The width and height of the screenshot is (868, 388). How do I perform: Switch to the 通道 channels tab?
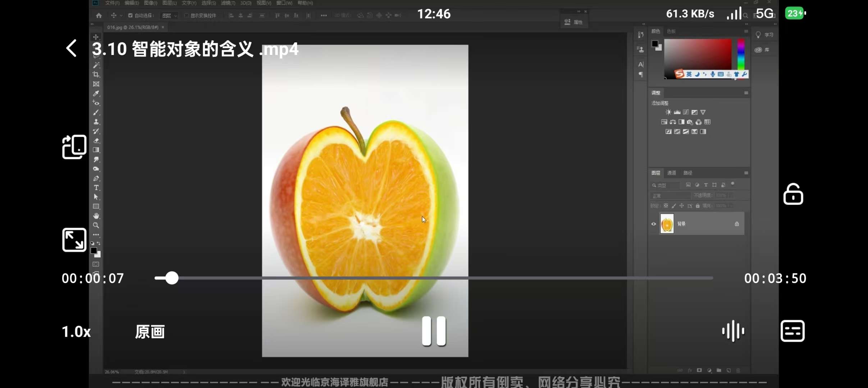[x=671, y=173]
